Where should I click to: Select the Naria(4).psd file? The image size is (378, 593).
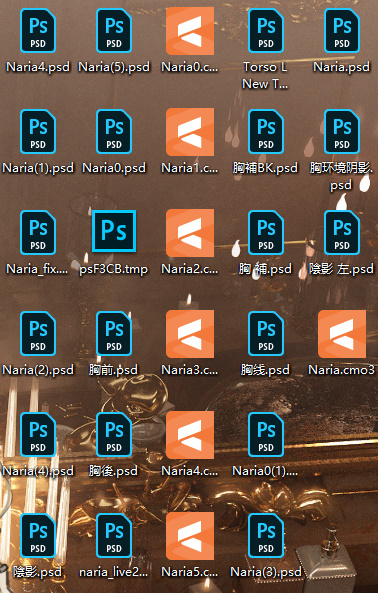(x=38, y=435)
